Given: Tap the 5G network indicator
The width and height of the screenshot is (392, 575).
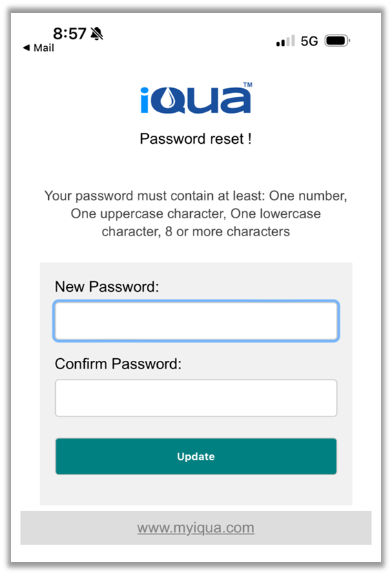Looking at the screenshot, I should [309, 41].
